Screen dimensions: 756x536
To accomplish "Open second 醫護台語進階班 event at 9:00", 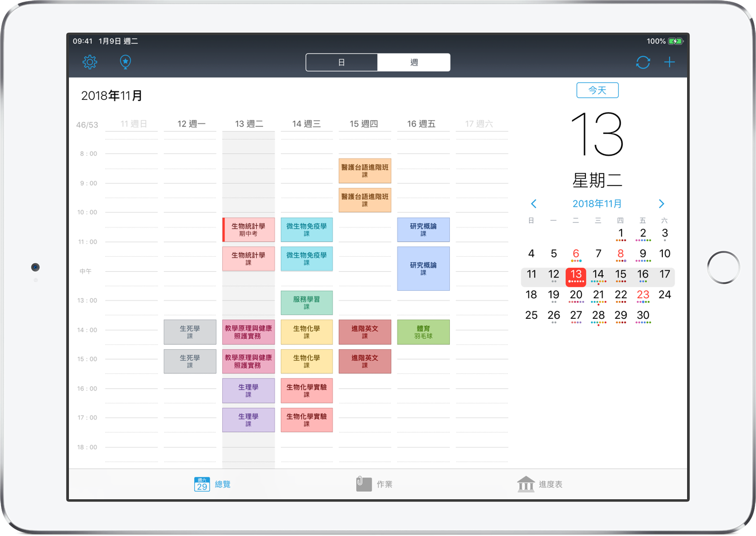I will point(365,200).
